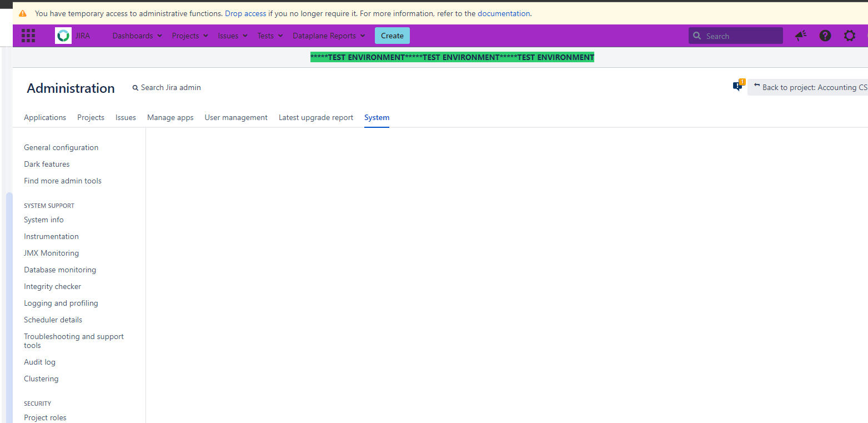Screen dimensions: 868x423
Task: Open the app switcher grid icon
Action: 28,36
